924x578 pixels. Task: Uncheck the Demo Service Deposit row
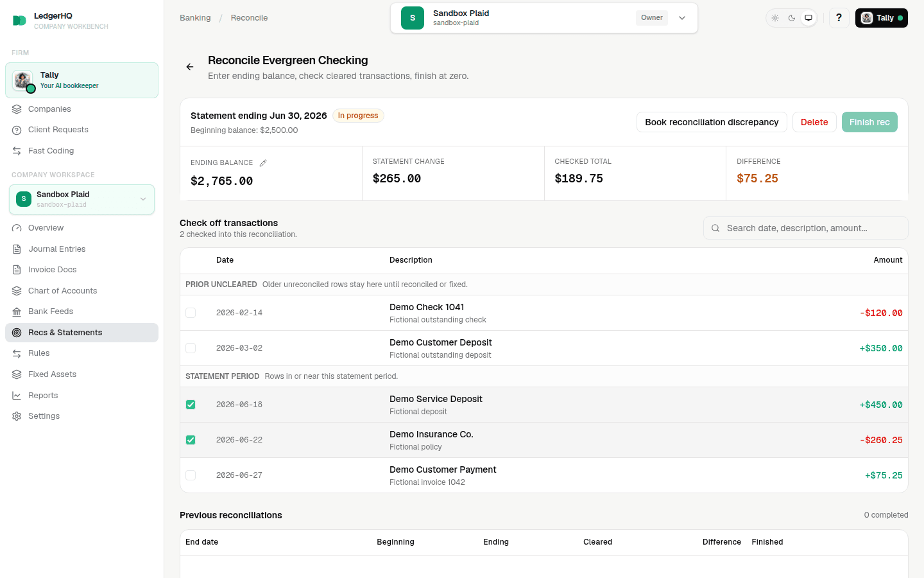191,405
